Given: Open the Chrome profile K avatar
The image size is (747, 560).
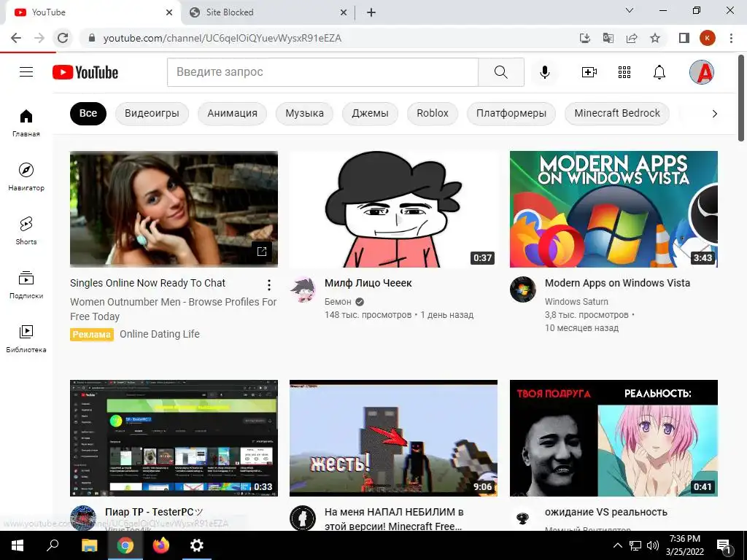Looking at the screenshot, I should [x=708, y=38].
